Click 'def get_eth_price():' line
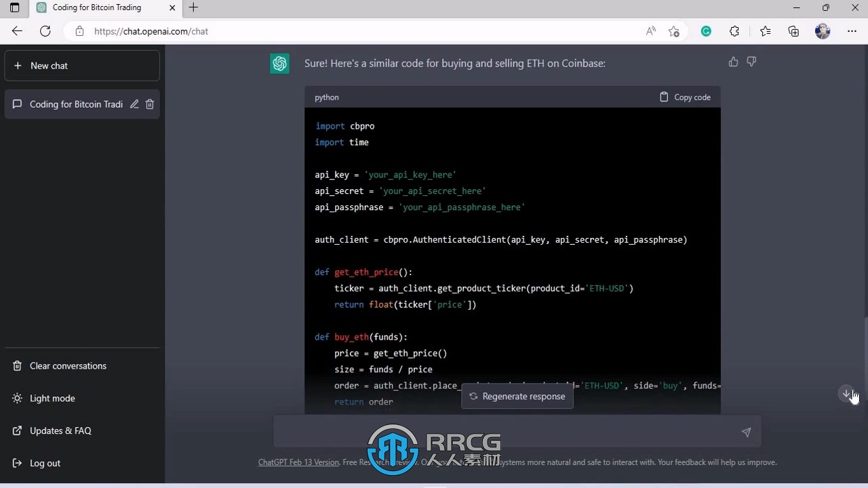This screenshot has width=868, height=488. point(363,272)
